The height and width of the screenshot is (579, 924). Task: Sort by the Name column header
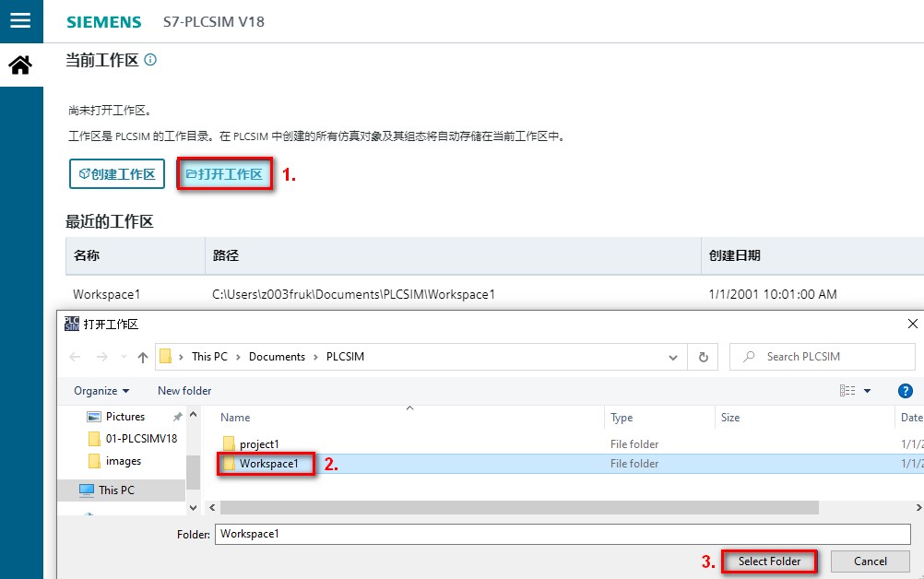(x=235, y=418)
